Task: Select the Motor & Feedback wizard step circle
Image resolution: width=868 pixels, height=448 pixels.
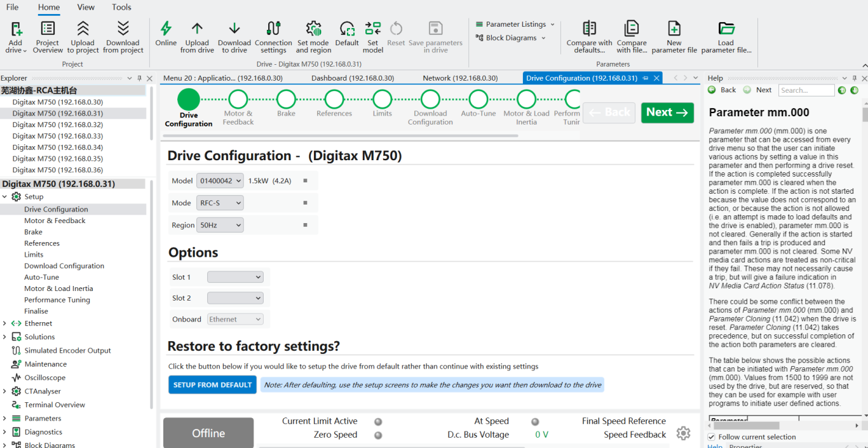Action: [x=238, y=99]
